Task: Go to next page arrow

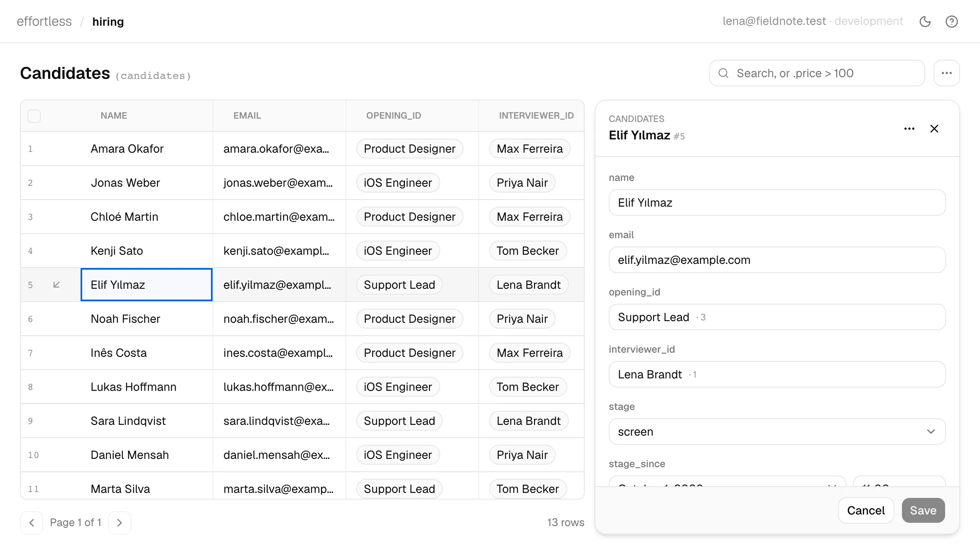Action: click(120, 522)
